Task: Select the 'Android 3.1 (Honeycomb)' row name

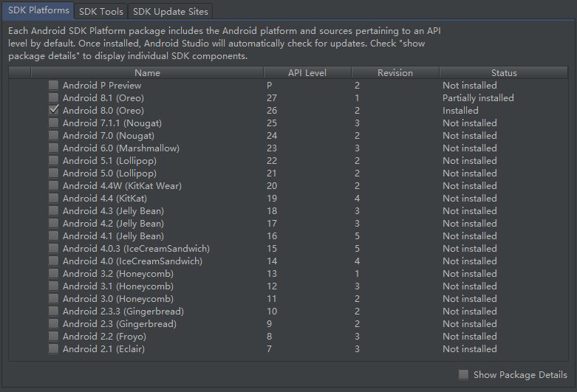Action: [x=118, y=286]
